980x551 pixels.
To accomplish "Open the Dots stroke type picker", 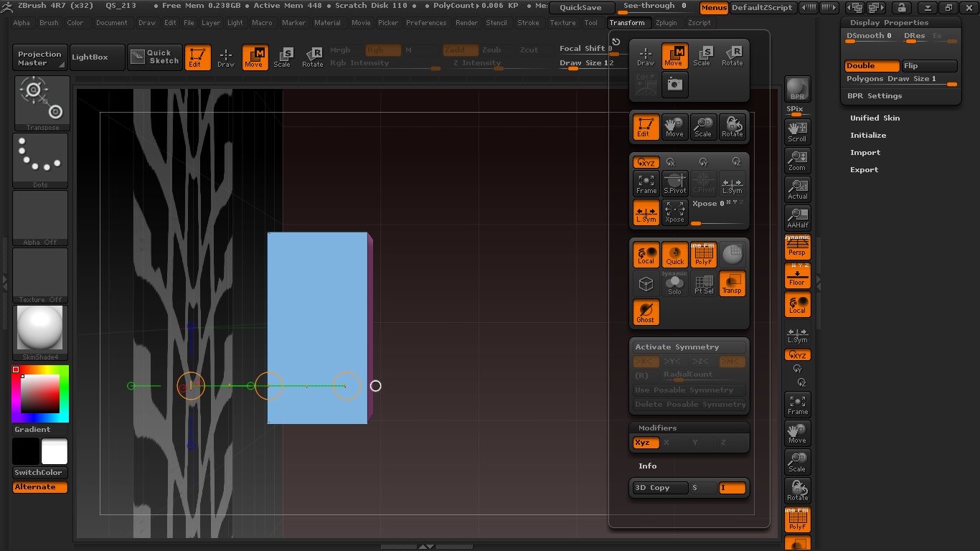I will [x=40, y=161].
